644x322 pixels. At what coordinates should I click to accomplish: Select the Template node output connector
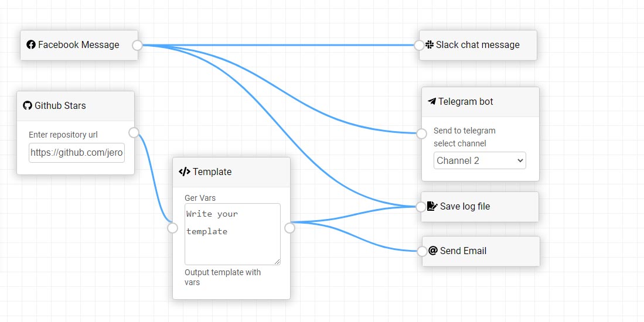coord(289,228)
